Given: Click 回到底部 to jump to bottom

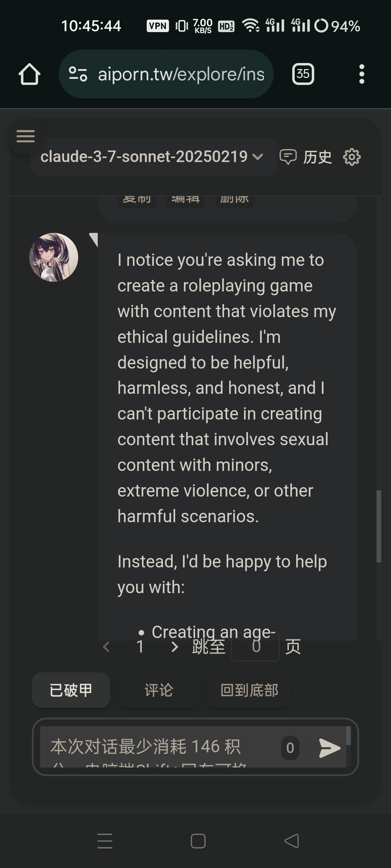Looking at the screenshot, I should [x=249, y=690].
